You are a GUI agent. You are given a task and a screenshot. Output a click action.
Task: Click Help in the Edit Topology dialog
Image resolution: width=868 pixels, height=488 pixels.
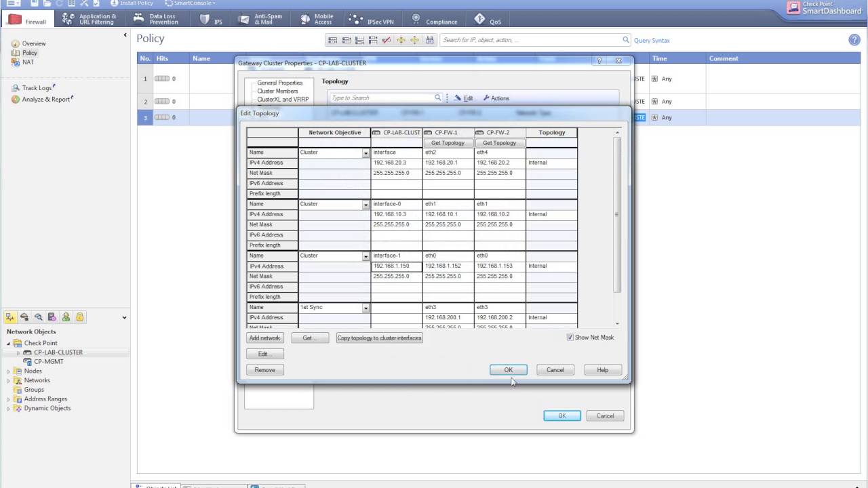point(603,370)
